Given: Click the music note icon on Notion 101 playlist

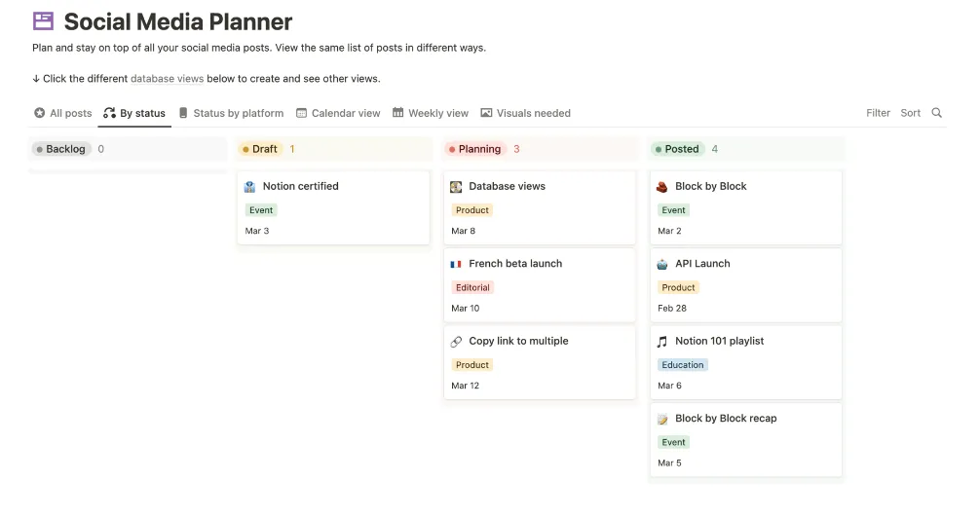Looking at the screenshot, I should point(662,341).
